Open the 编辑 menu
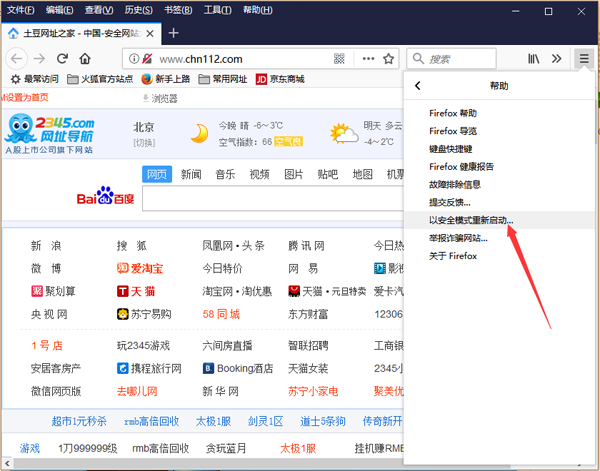 tap(60, 10)
